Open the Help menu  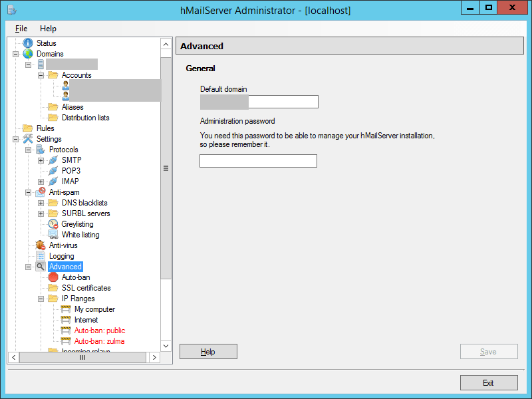click(x=48, y=29)
